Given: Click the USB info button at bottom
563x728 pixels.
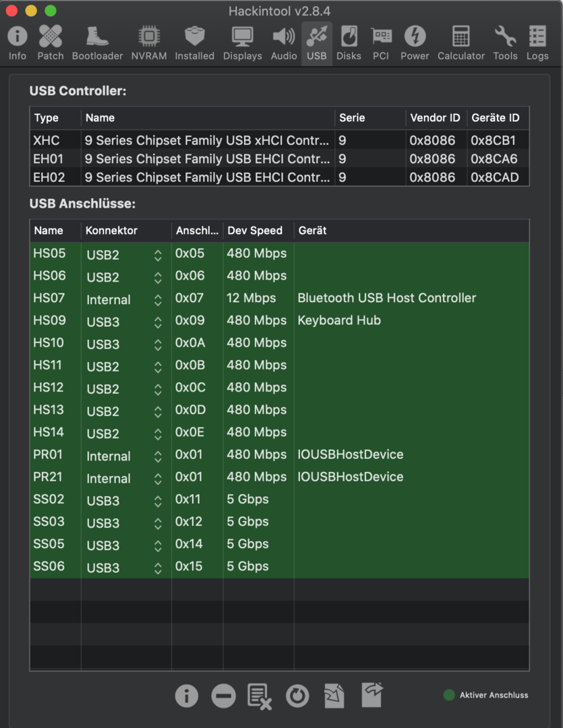Looking at the screenshot, I should click(187, 696).
